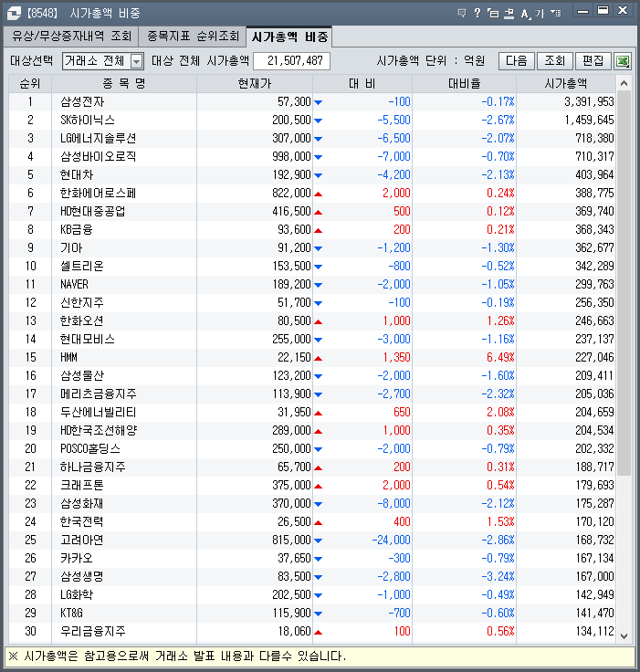The height and width of the screenshot is (672, 640).
Task: Minimize the 시가총액 비중 window
Action: coord(583,11)
